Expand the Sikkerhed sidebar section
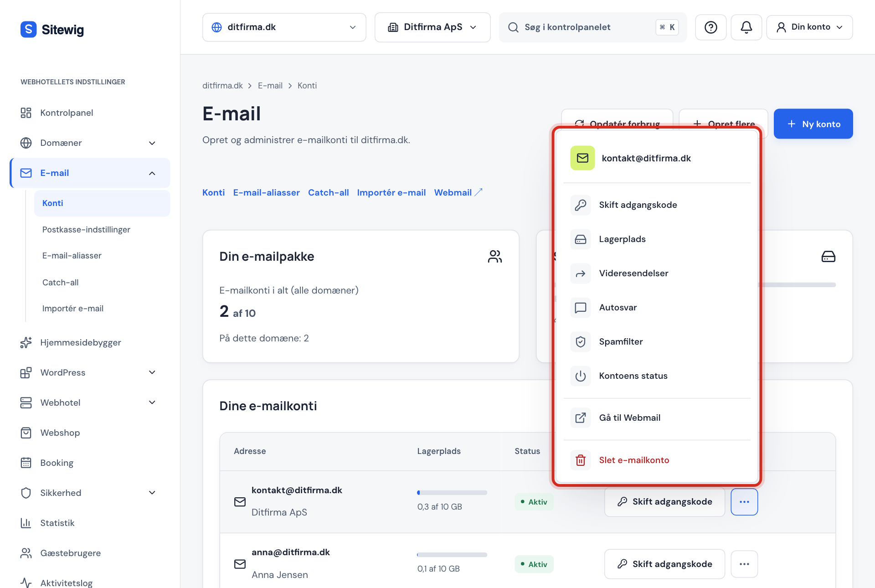Viewport: 875px width, 588px height. point(152,493)
